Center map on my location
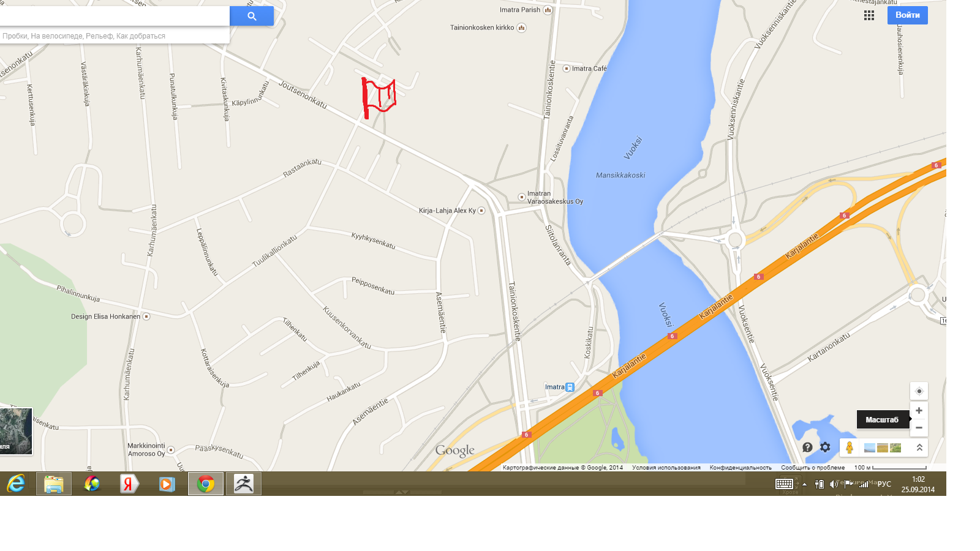 (919, 391)
